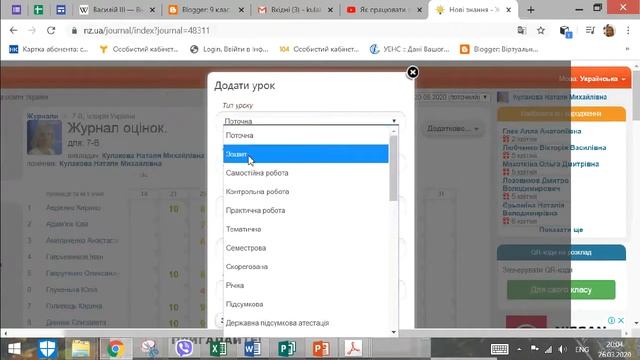Close the Додати урок dialog
This screenshot has height=360, width=640.
click(413, 72)
